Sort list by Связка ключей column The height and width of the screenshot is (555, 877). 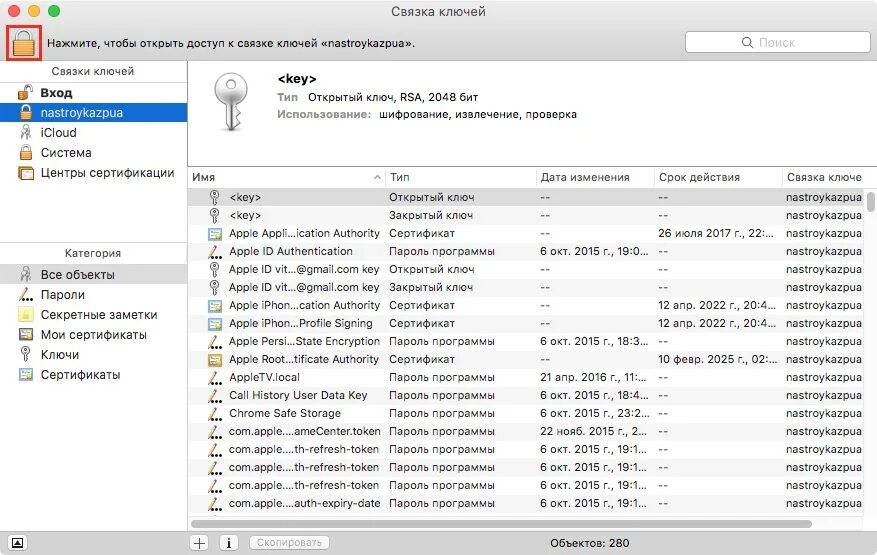click(x=825, y=177)
